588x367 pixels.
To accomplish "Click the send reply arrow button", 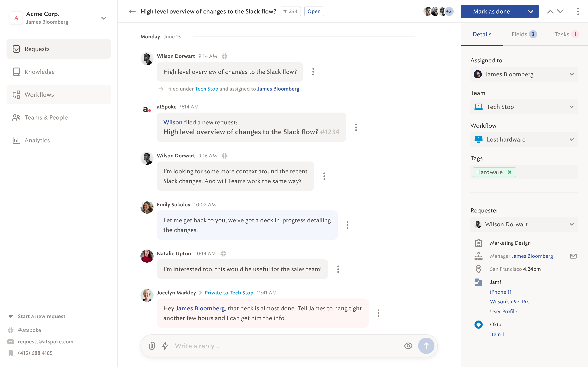I will click(x=426, y=346).
